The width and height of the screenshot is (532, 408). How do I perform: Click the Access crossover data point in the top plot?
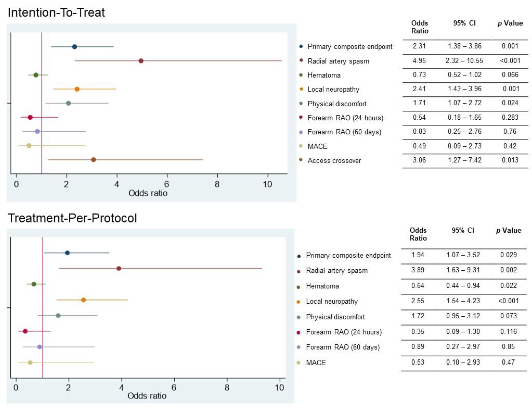[x=93, y=160]
